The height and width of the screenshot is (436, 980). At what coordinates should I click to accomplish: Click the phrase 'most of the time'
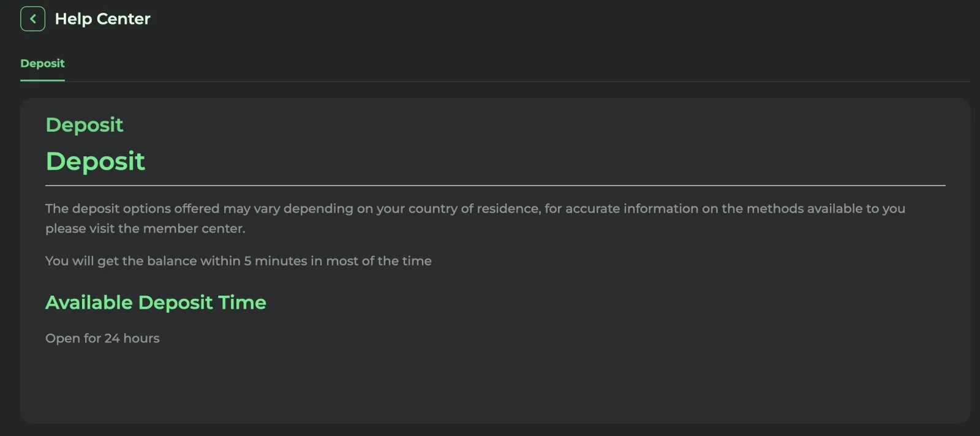click(x=379, y=261)
